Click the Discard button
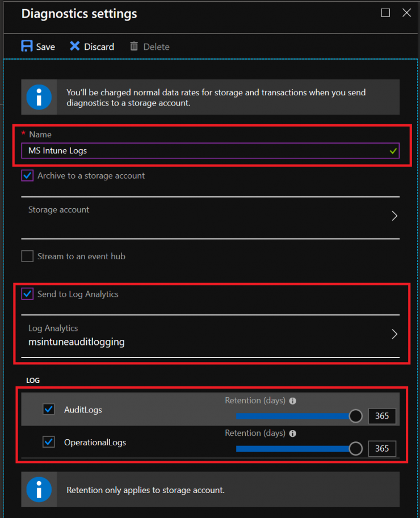This screenshot has height=518, width=420. pos(91,46)
